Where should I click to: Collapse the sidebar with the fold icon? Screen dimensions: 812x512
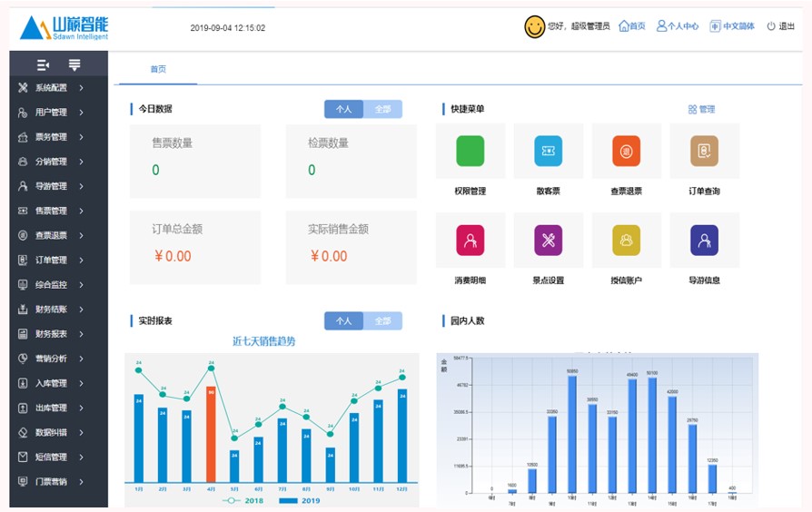(x=43, y=65)
